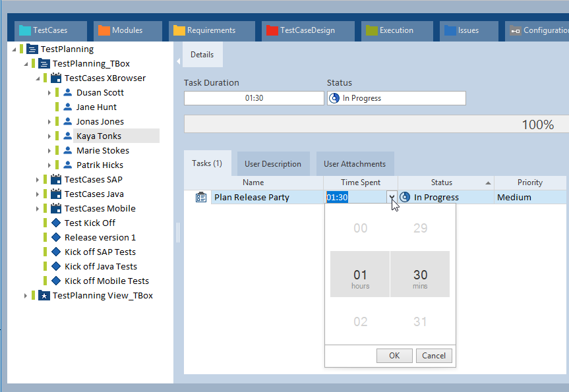Screen dimensions: 569x392
Task: Click the task icon beside Plan Release Party
Action: pos(201,197)
